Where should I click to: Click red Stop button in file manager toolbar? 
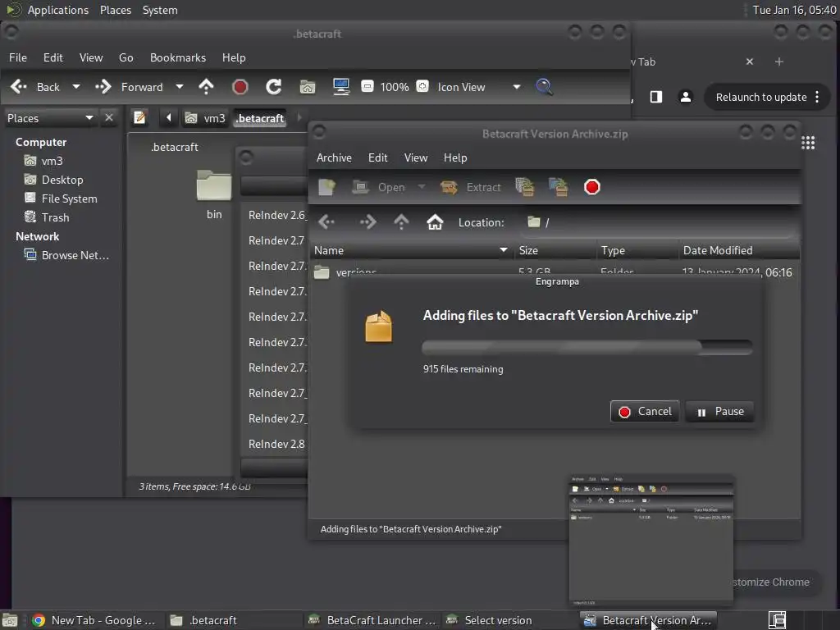240,87
